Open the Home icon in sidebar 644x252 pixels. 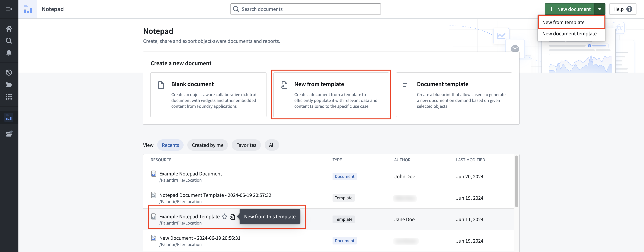coord(9,29)
